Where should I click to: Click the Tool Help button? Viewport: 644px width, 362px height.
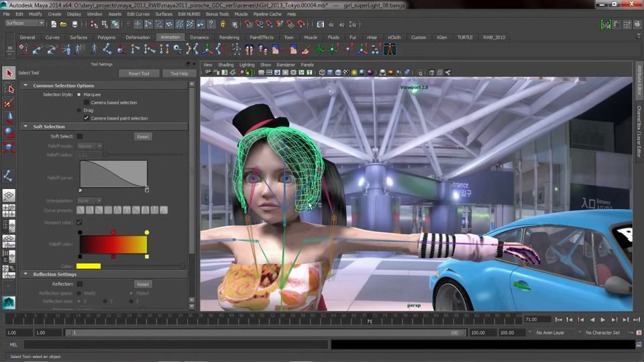179,74
